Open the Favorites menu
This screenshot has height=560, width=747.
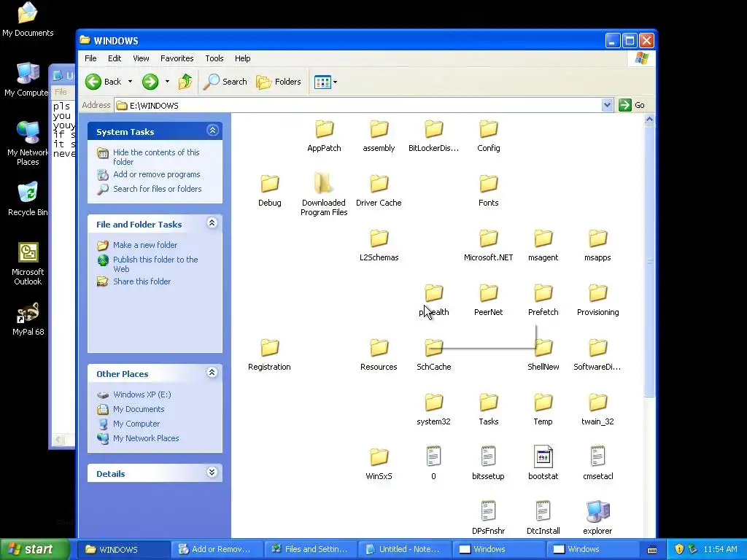point(177,58)
